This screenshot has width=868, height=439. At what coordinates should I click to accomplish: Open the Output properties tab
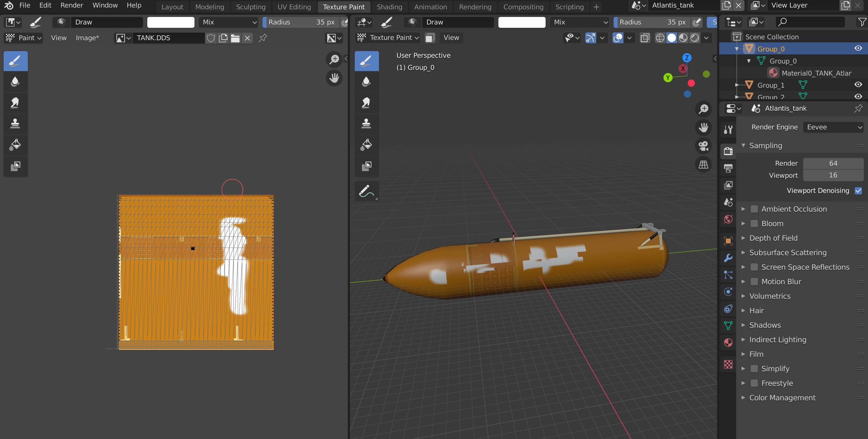(728, 168)
